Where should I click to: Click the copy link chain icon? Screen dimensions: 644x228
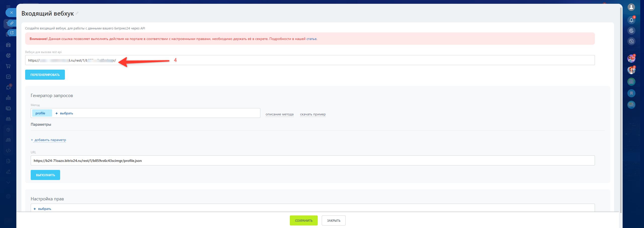point(12,23)
